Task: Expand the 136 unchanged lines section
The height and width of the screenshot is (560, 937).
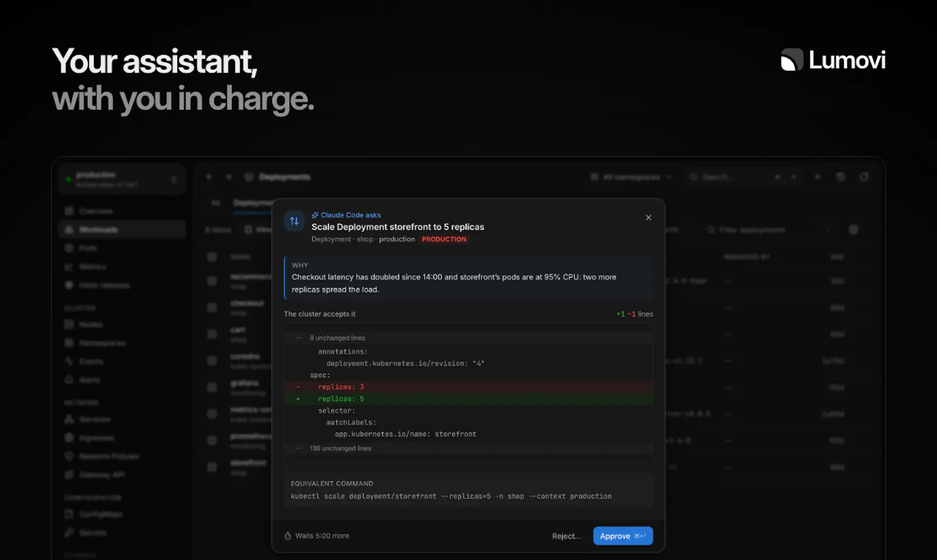Action: 468,448
